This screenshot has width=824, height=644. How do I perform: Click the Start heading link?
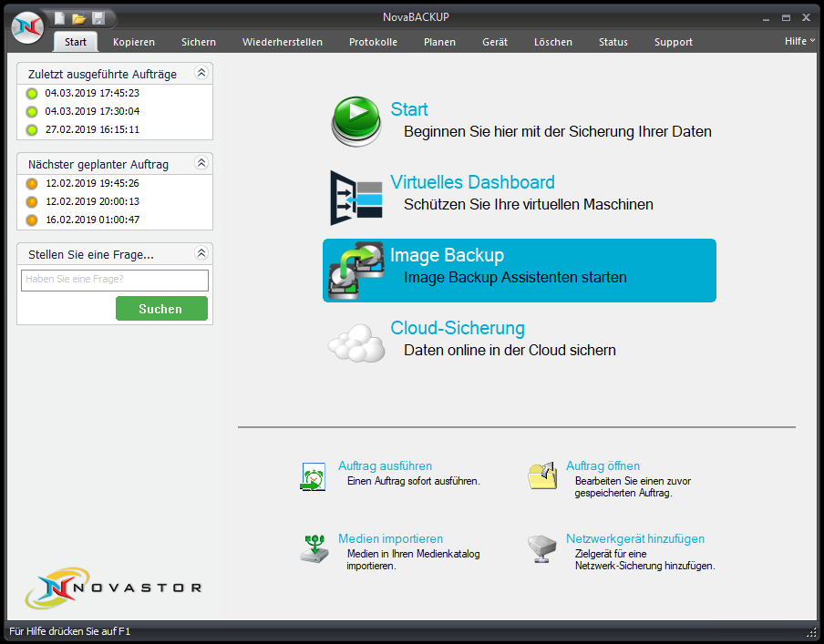click(409, 109)
